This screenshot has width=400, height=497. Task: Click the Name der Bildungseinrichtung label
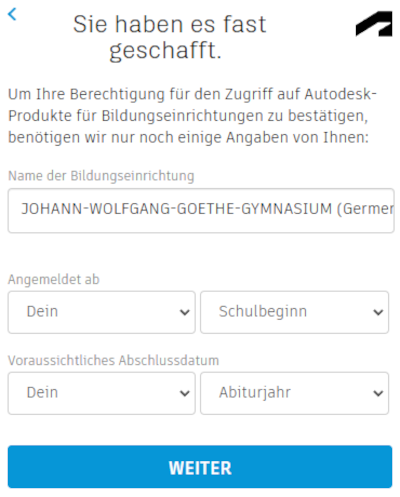(x=101, y=176)
